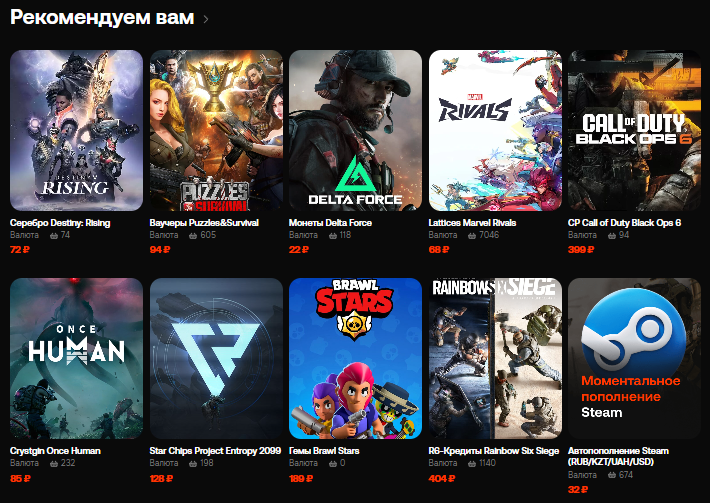Open the Rainbow Six Siege cover artwork
The width and height of the screenshot is (710, 503).
point(495,359)
